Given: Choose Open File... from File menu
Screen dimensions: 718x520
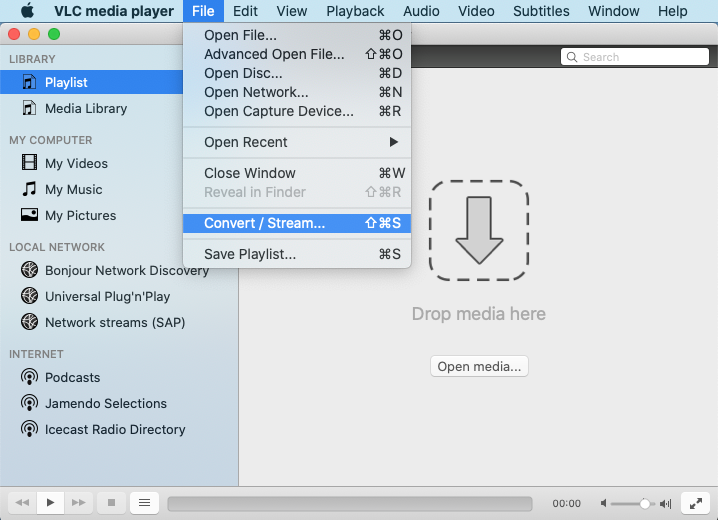Looking at the screenshot, I should tap(297, 35).
